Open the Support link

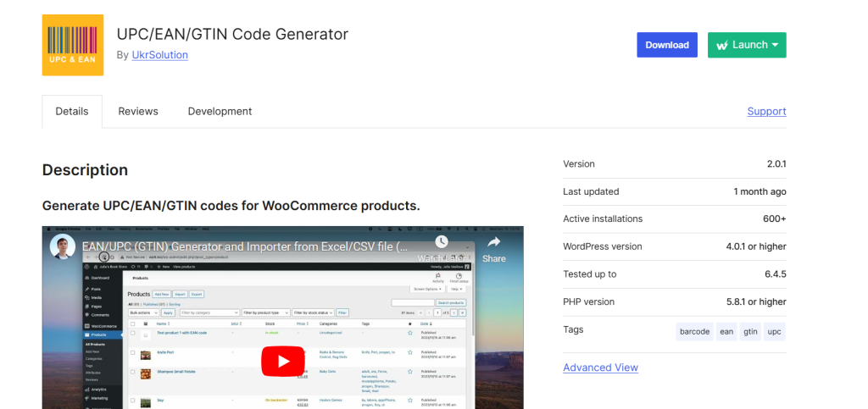click(x=766, y=111)
